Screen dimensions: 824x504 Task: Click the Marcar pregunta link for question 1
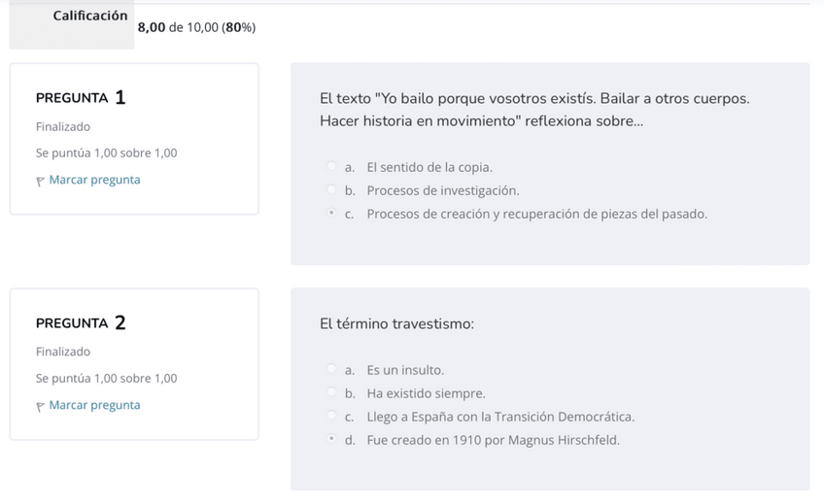tap(94, 180)
